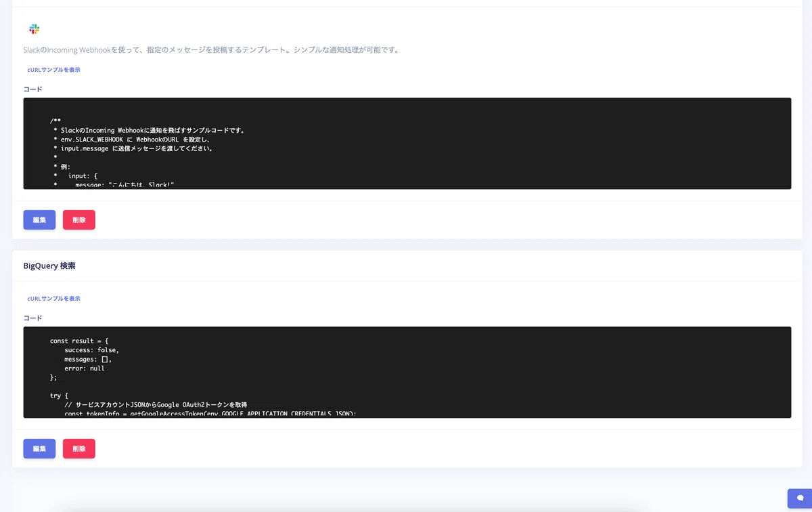Click the 'try {' code line

tap(60, 396)
